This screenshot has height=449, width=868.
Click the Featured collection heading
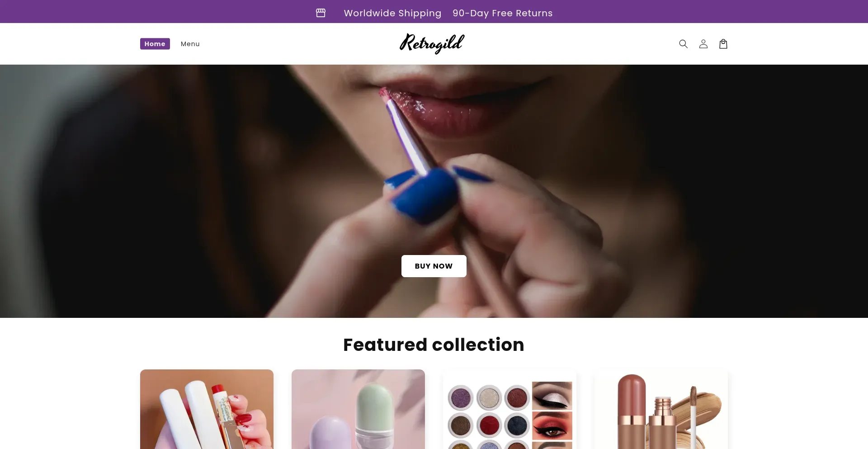pos(434,345)
